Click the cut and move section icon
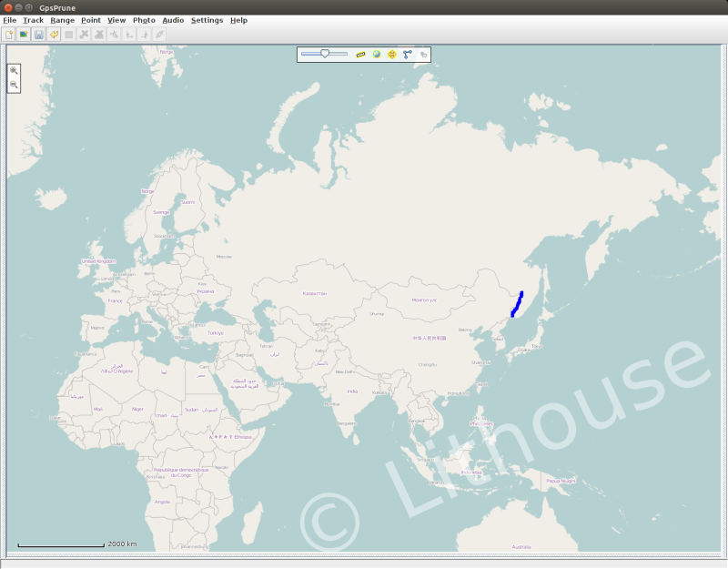Image resolution: width=728 pixels, height=569 pixels. pyautogui.click(x=113, y=36)
